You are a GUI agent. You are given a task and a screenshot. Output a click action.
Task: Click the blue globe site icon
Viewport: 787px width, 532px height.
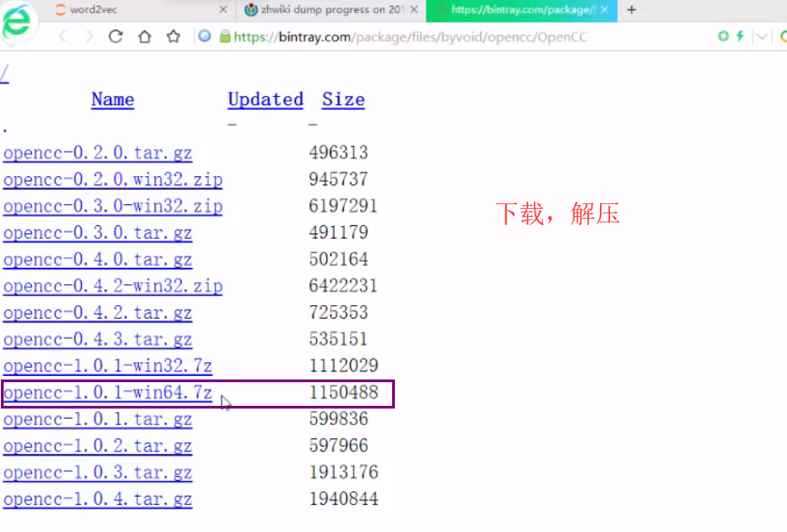[204, 36]
